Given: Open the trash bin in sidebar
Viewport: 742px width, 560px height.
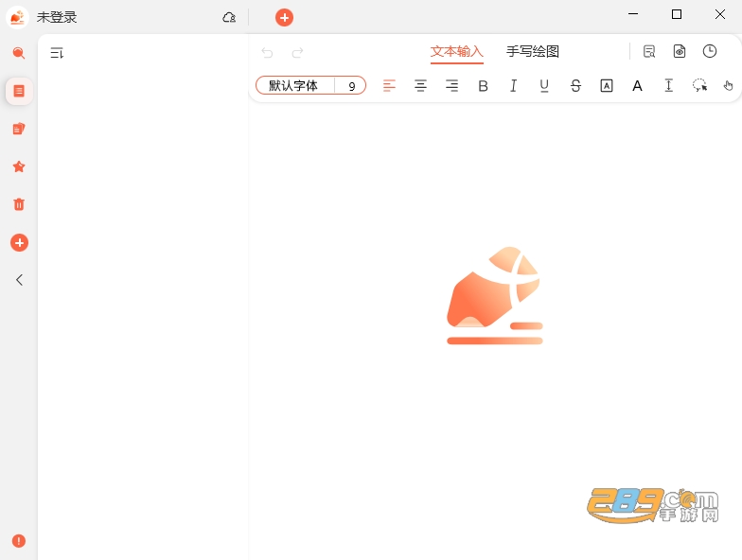Looking at the screenshot, I should 19,204.
